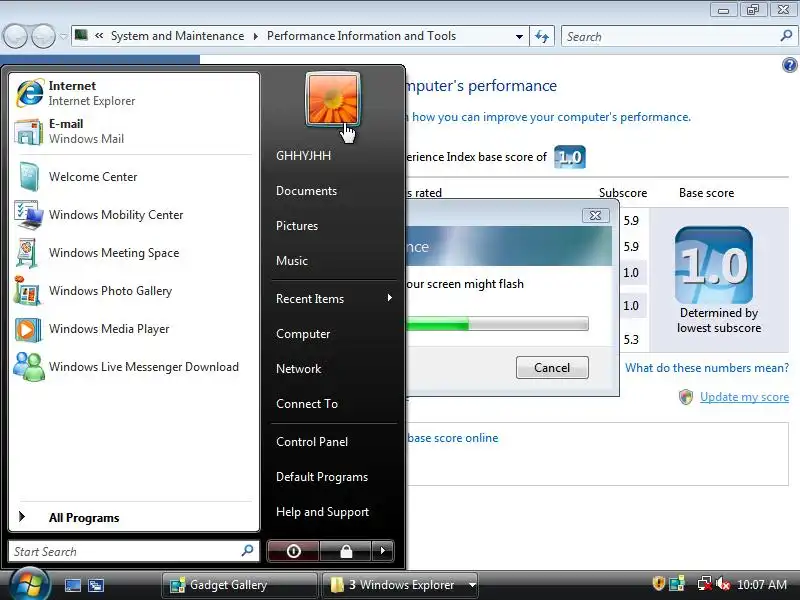Open the recent pages dropdown arrow
The image size is (800, 600).
pyautogui.click(x=63, y=37)
